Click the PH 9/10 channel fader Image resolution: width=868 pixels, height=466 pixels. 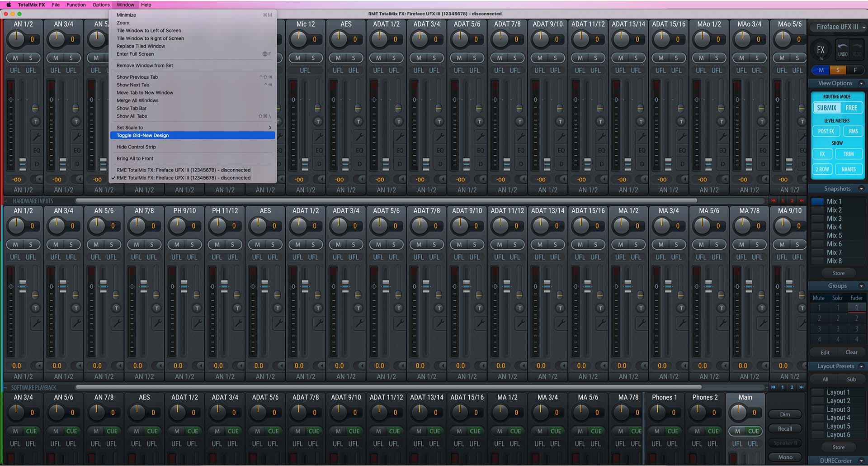point(184,286)
